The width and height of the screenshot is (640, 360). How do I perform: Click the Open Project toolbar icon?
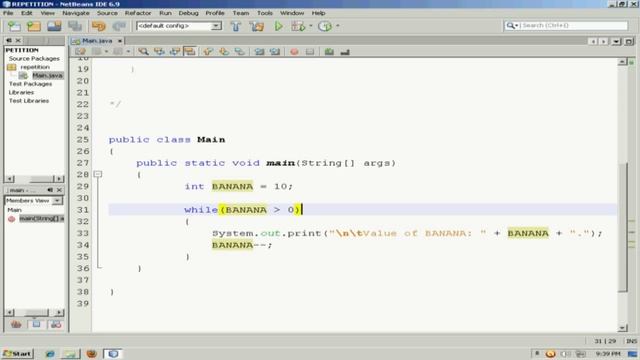tap(54, 26)
